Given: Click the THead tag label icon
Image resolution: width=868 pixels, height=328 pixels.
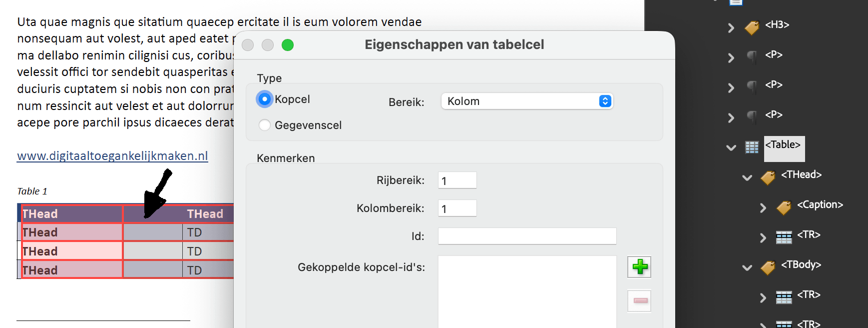Looking at the screenshot, I should 768,177.
